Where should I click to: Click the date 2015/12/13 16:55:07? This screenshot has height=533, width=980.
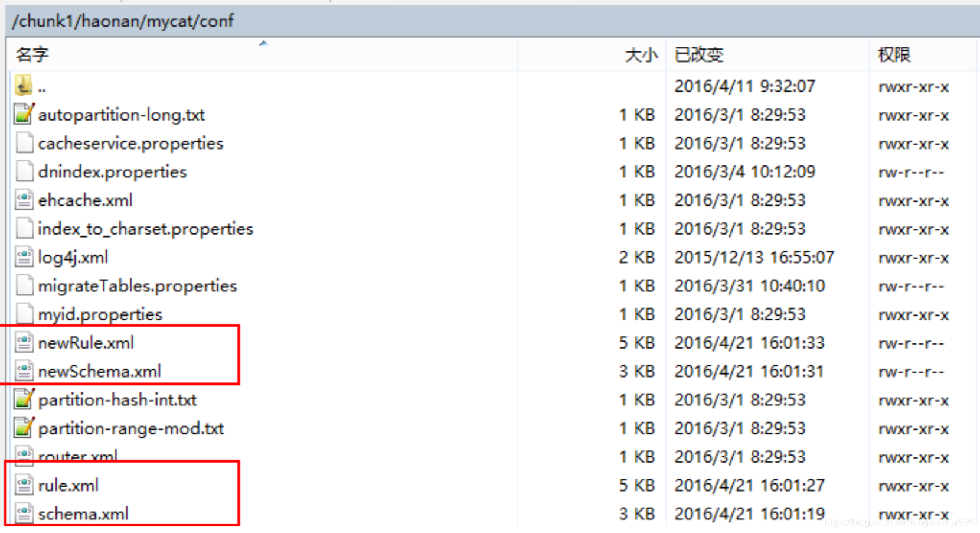[754, 257]
